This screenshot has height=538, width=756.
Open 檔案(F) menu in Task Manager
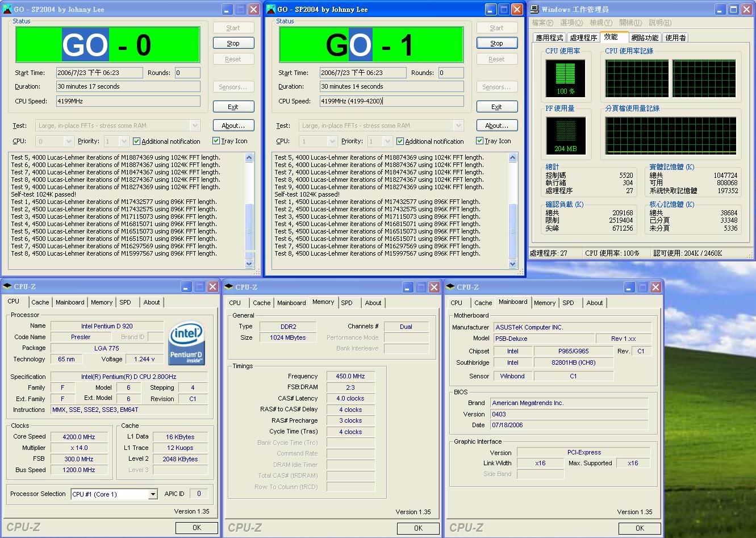[x=542, y=23]
